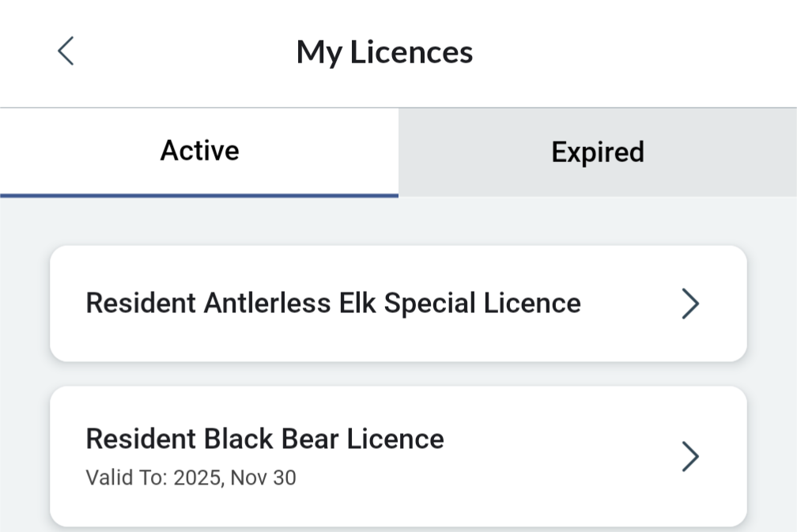The width and height of the screenshot is (797, 532).
Task: Click the chevron on the Black Bear card
Action: 690,456
